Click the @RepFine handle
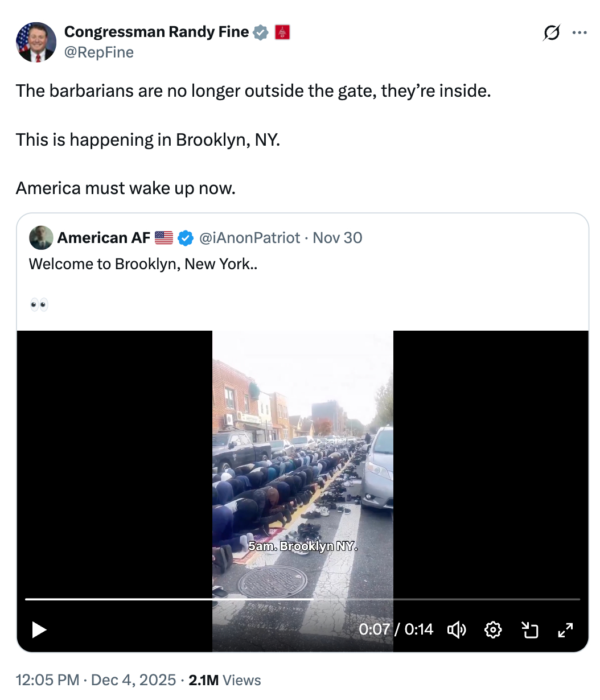The image size is (600, 700). point(99,52)
